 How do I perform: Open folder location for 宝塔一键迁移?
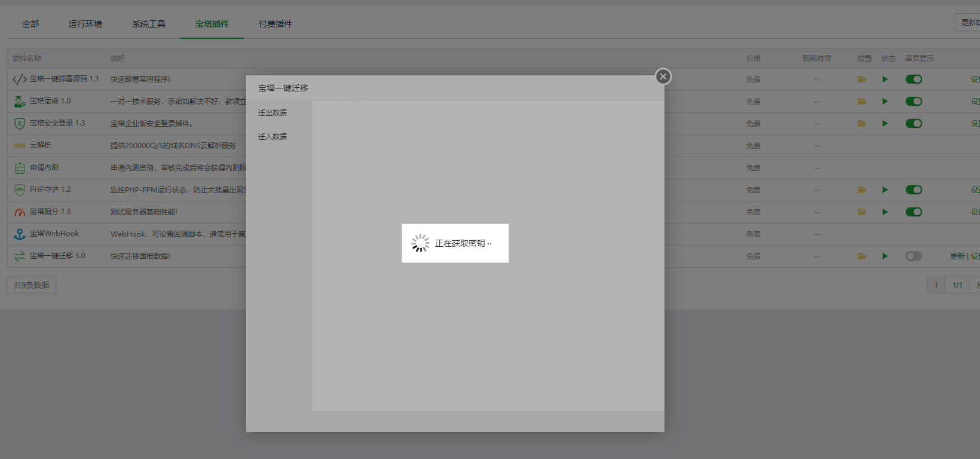[862, 256]
